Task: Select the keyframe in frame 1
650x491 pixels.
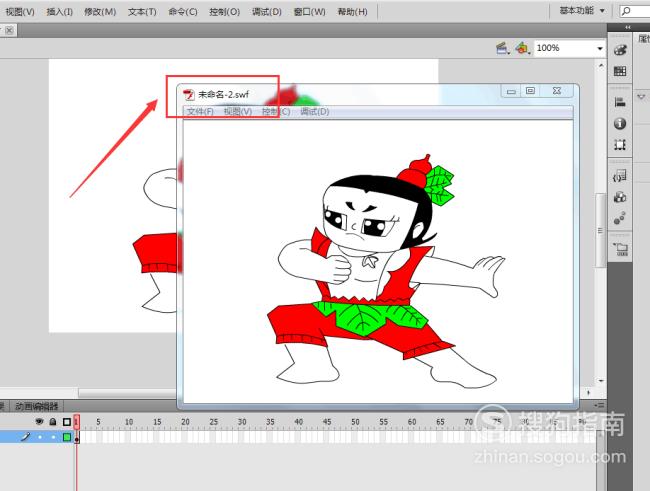Action: coord(77,437)
